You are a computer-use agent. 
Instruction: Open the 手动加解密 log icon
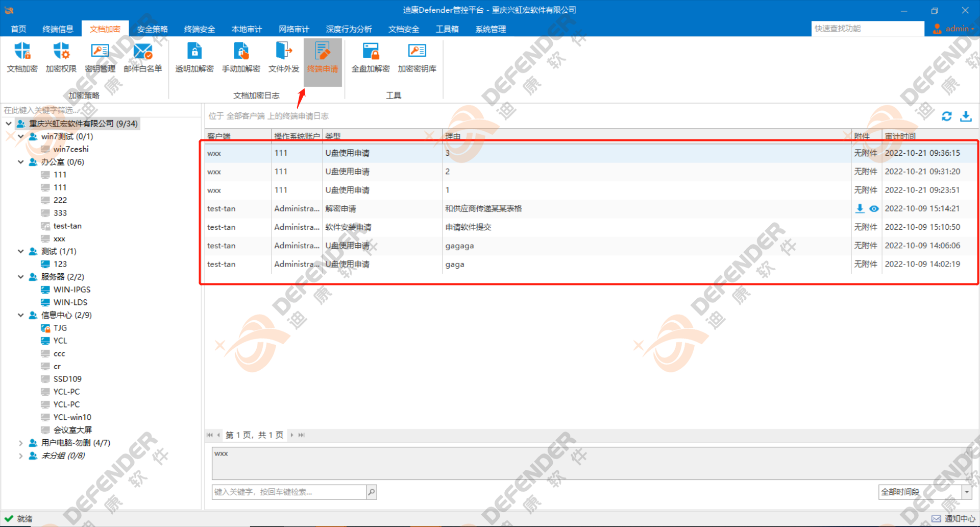point(241,57)
